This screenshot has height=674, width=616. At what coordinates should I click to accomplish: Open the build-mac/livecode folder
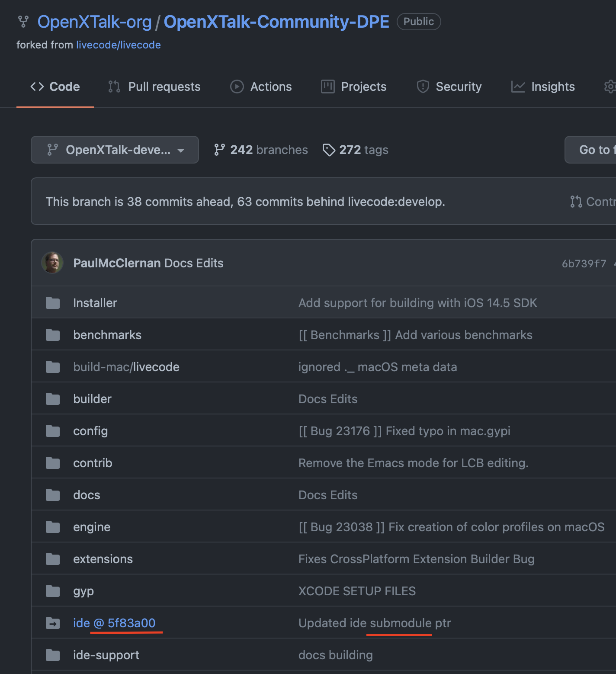pyautogui.click(x=126, y=367)
